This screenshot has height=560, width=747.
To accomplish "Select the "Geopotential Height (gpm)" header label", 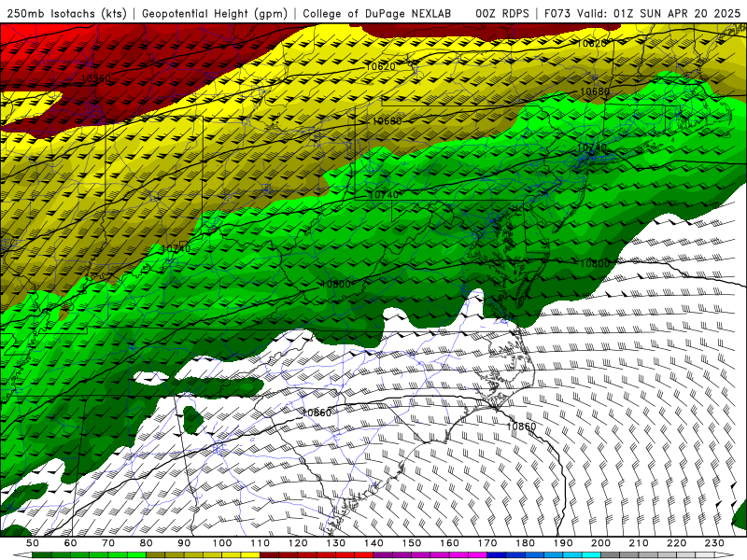I will [x=215, y=14].
